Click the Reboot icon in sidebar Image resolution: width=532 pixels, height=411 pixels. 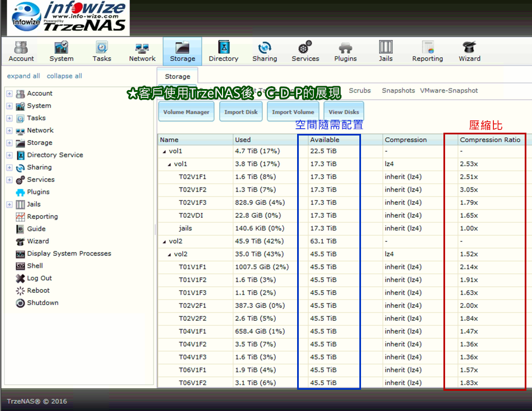tap(20, 291)
